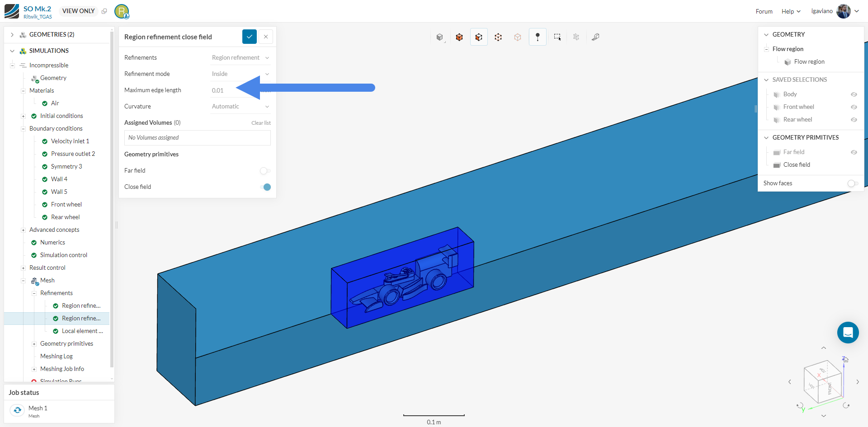Choose the face selection cube icon
Screen dimensions: 868x427
click(x=479, y=37)
